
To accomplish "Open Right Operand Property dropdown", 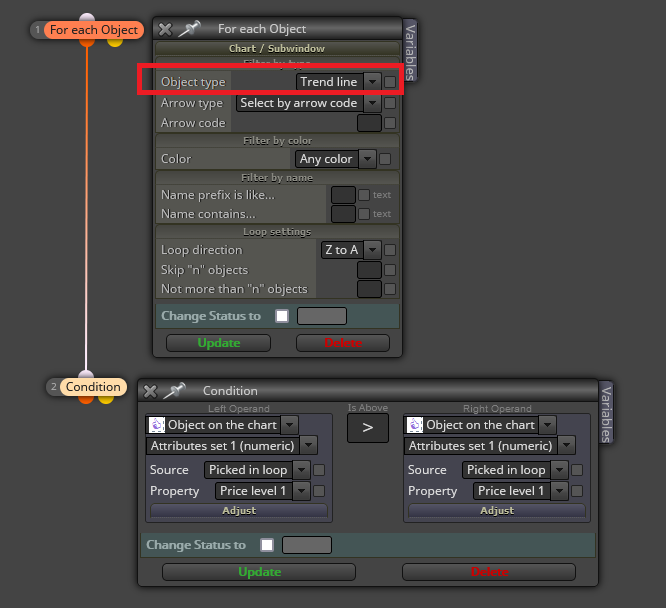I will coord(521,491).
